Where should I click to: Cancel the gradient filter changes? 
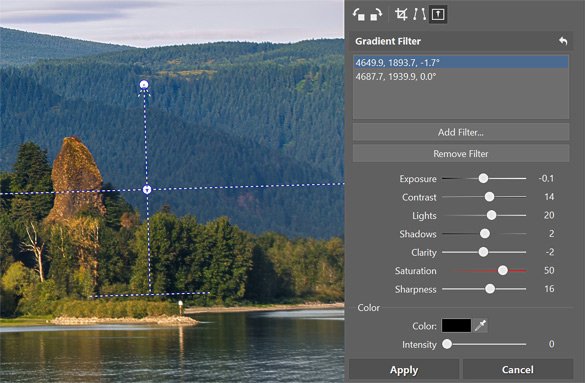click(518, 370)
